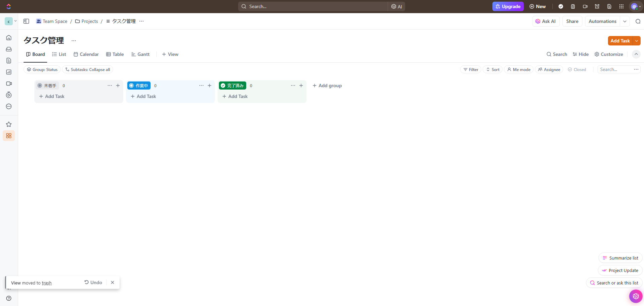
Task: Switch to the Calendar tab
Action: coord(86,54)
